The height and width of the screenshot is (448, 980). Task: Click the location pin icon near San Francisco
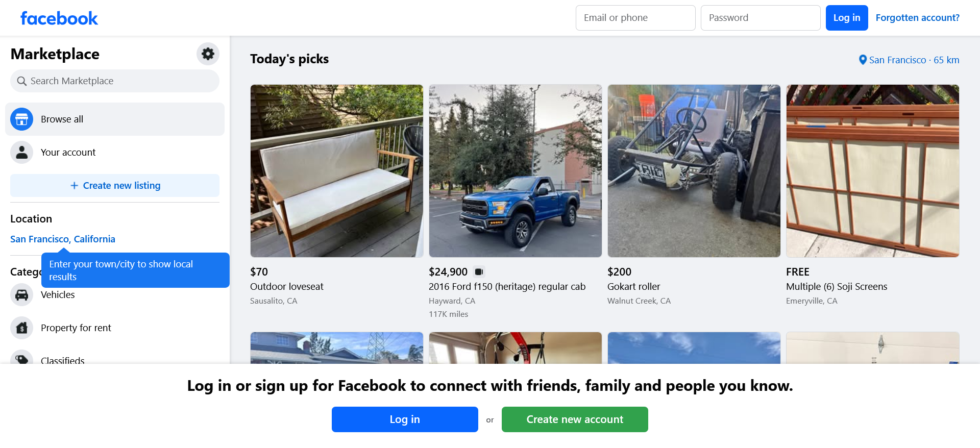point(863,60)
